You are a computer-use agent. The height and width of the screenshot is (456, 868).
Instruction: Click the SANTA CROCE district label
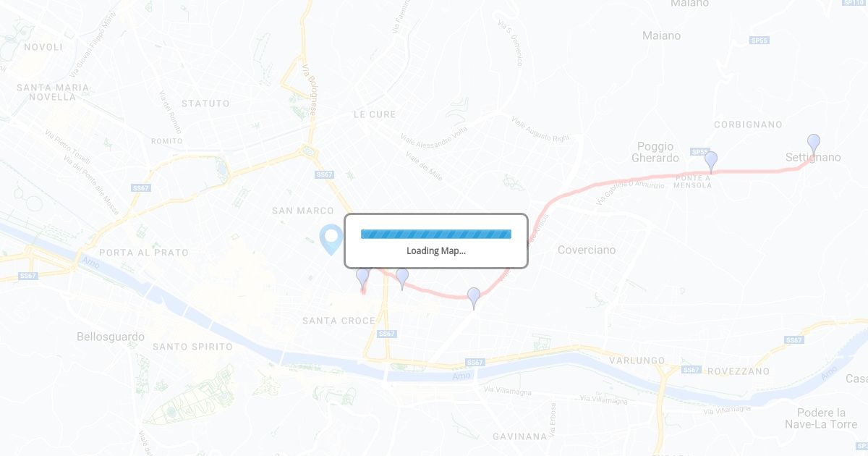coord(339,321)
